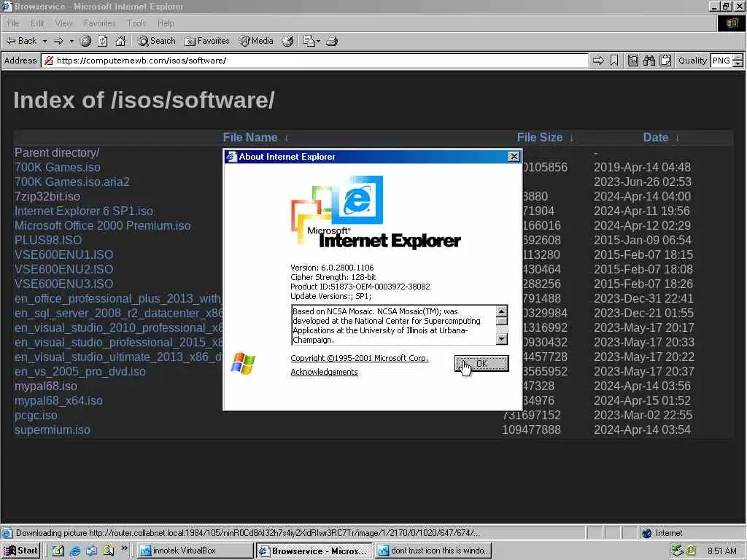747x560 pixels.
Task: Click the Forward arrow button
Action: (58, 41)
